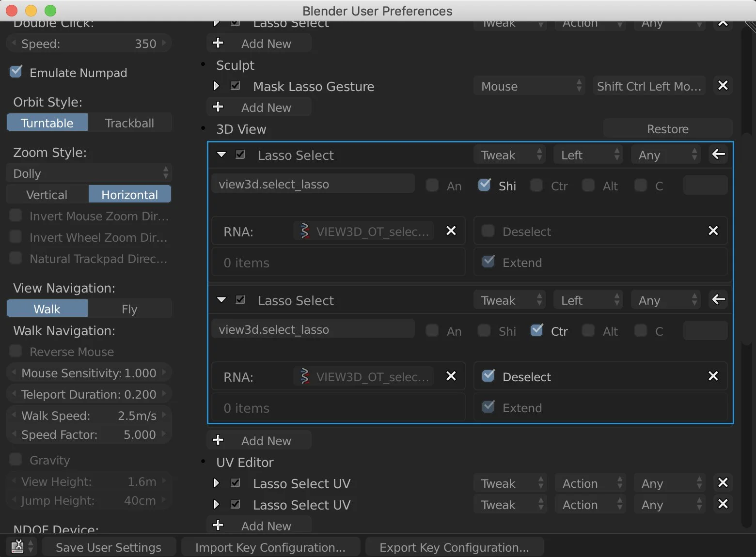Viewport: 756px width, 557px height.
Task: Edit view3d.select_lasso field in first item
Action: tap(313, 184)
